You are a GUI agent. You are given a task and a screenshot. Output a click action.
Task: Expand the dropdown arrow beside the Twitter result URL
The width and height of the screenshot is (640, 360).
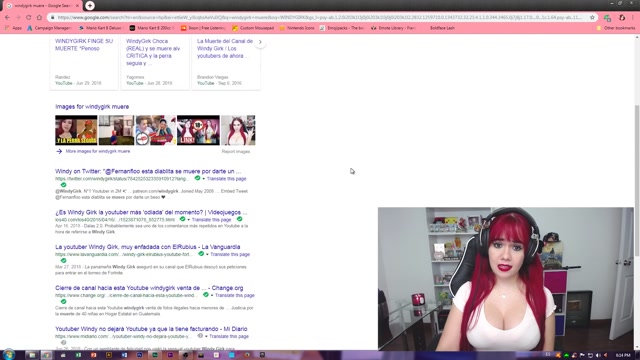(x=204, y=179)
